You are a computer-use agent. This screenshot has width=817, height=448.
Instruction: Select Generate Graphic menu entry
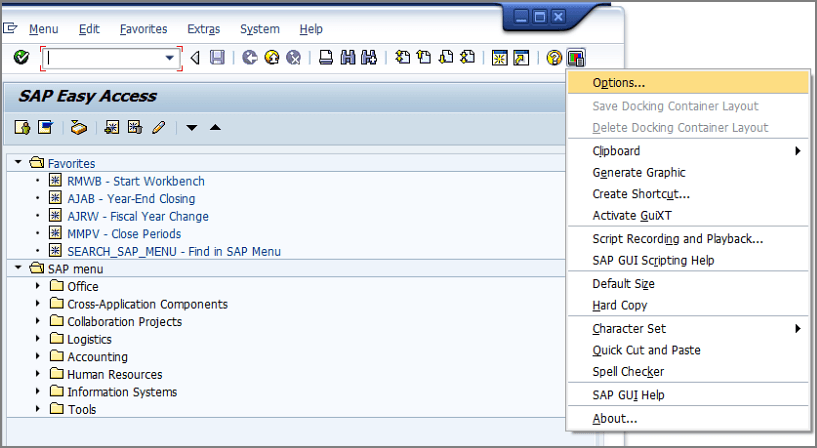[x=688, y=172]
